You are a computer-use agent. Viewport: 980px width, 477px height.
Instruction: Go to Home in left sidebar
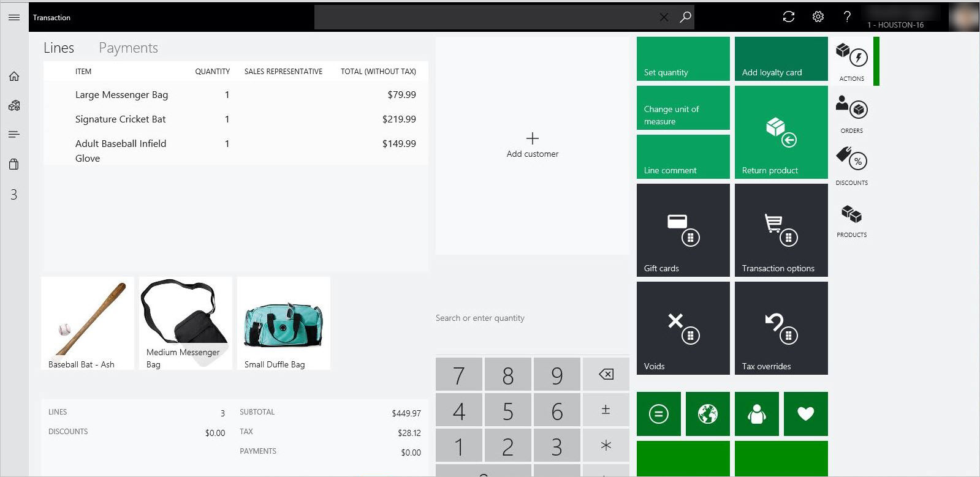pos(14,77)
